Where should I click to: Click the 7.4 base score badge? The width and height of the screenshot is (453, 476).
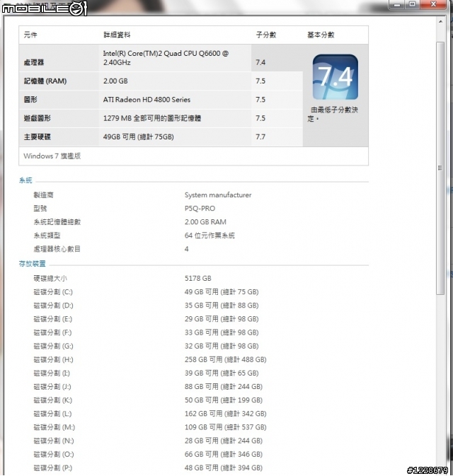tap(335, 77)
